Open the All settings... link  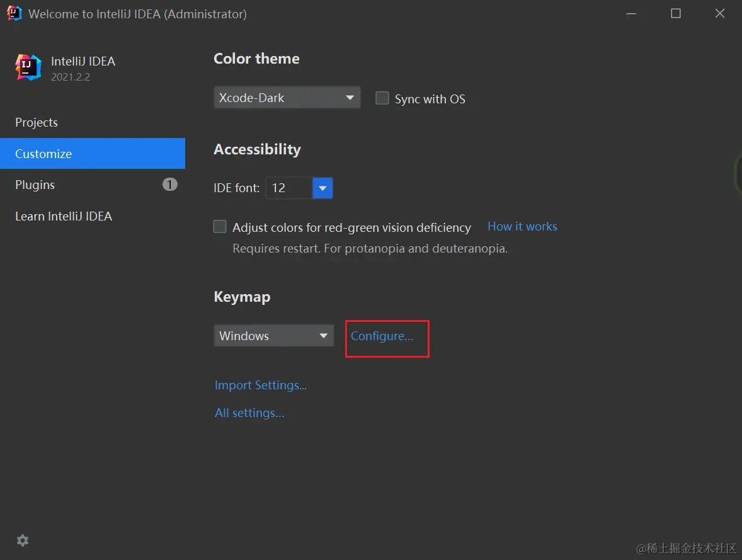(x=249, y=413)
